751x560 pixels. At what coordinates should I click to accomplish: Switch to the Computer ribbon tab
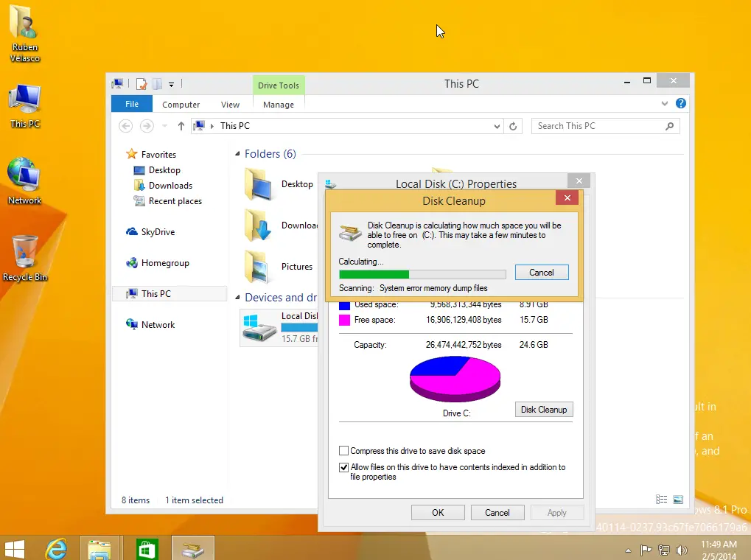pyautogui.click(x=181, y=105)
